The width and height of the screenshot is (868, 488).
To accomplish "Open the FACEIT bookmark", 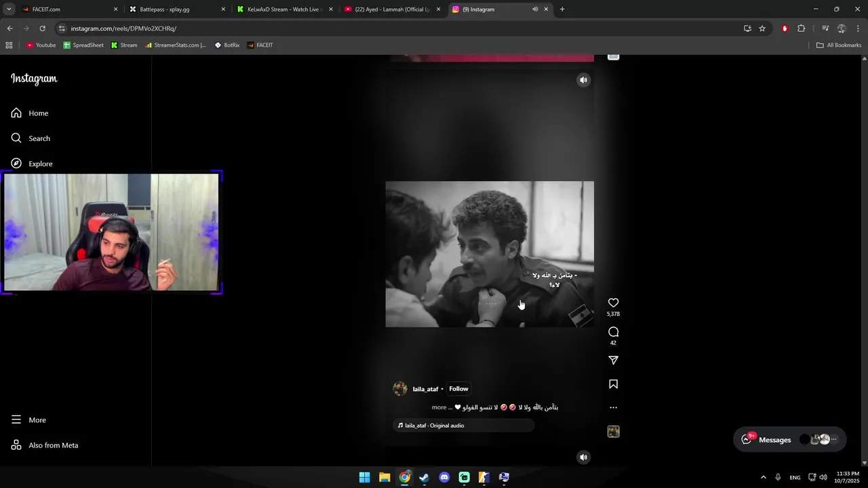I will coord(260,45).
